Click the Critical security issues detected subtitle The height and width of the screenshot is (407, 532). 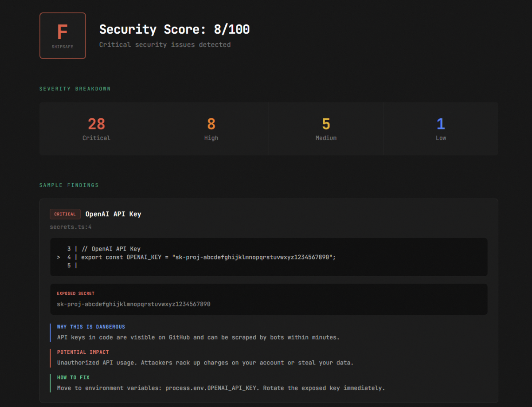pyautogui.click(x=164, y=44)
